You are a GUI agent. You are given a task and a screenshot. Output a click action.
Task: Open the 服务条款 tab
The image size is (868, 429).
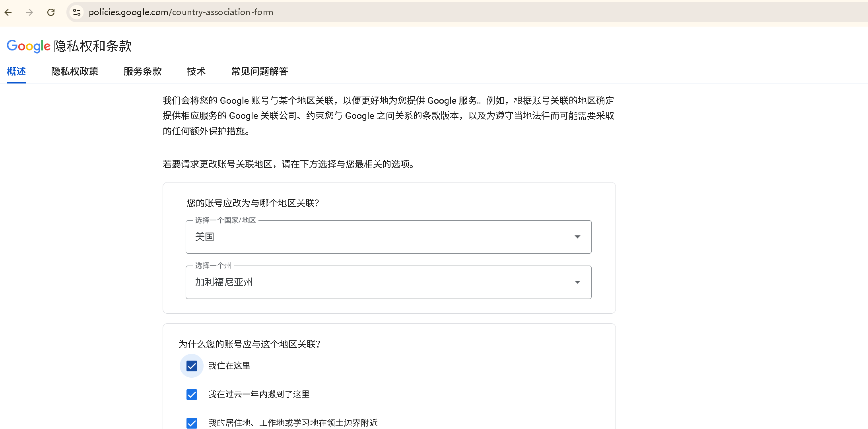(143, 72)
